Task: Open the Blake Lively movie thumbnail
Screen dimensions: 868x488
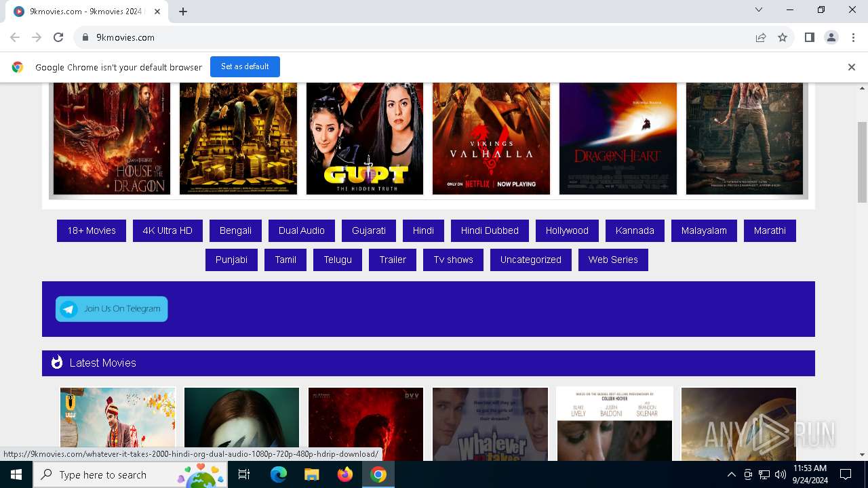Action: point(615,424)
